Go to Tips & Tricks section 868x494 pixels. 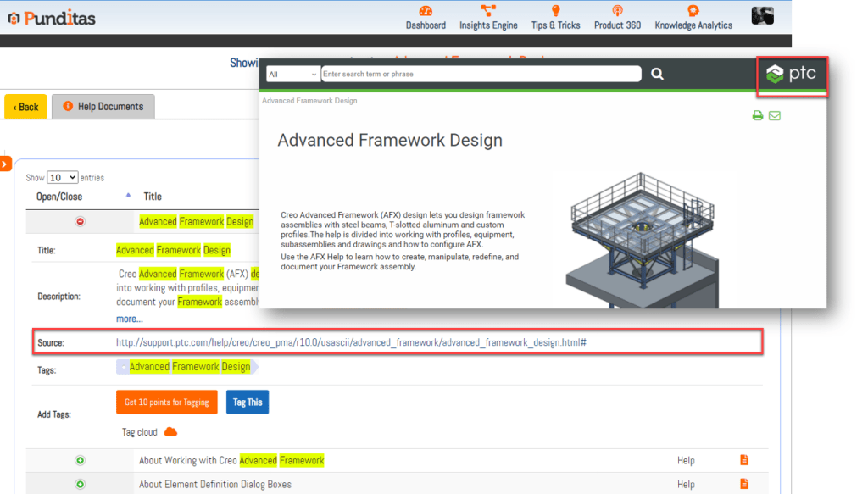click(555, 17)
